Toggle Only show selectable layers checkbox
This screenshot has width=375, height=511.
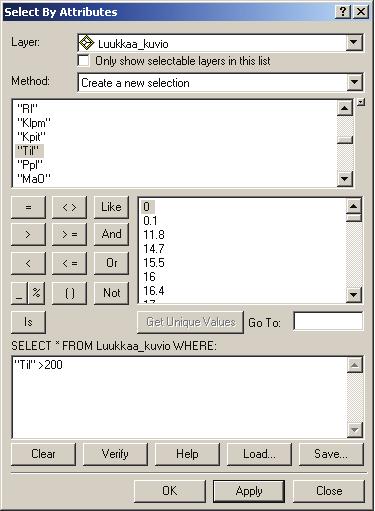[x=83, y=61]
